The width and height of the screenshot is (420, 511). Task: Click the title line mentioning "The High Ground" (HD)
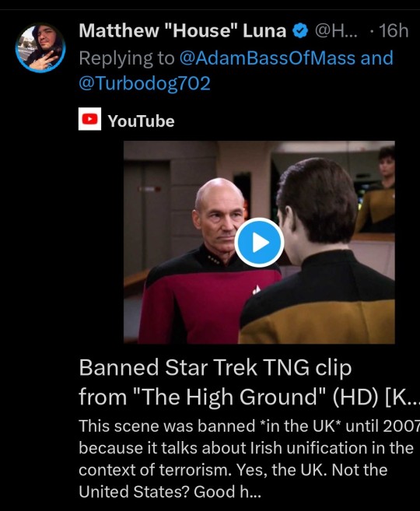tap(249, 397)
